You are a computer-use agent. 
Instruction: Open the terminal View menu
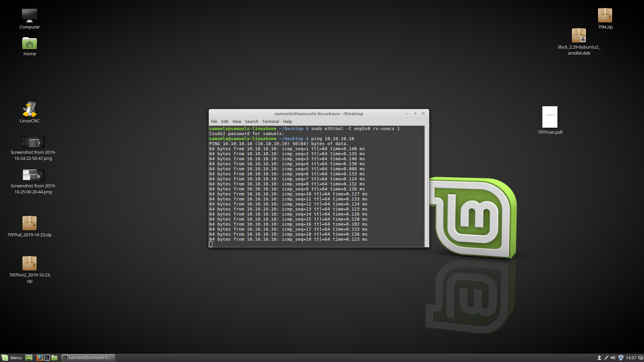pyautogui.click(x=237, y=122)
